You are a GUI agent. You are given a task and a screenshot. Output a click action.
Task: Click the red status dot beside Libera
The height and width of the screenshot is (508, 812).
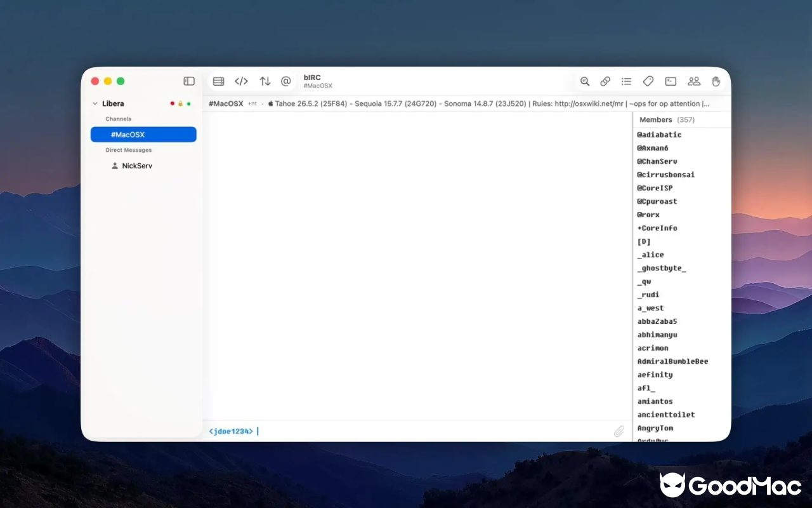click(x=172, y=104)
